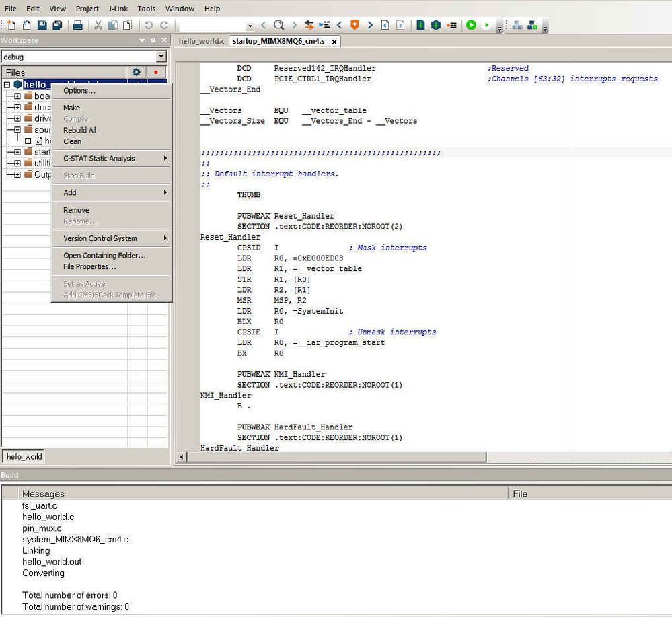This screenshot has width=672, height=617.
Task: Select Make in the context menu
Action: 112,108
